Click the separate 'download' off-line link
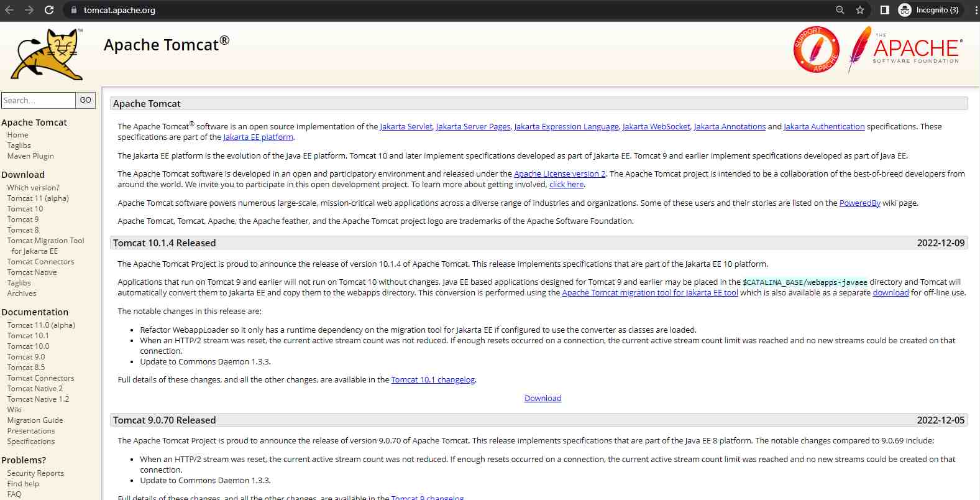The image size is (980, 500). (891, 292)
